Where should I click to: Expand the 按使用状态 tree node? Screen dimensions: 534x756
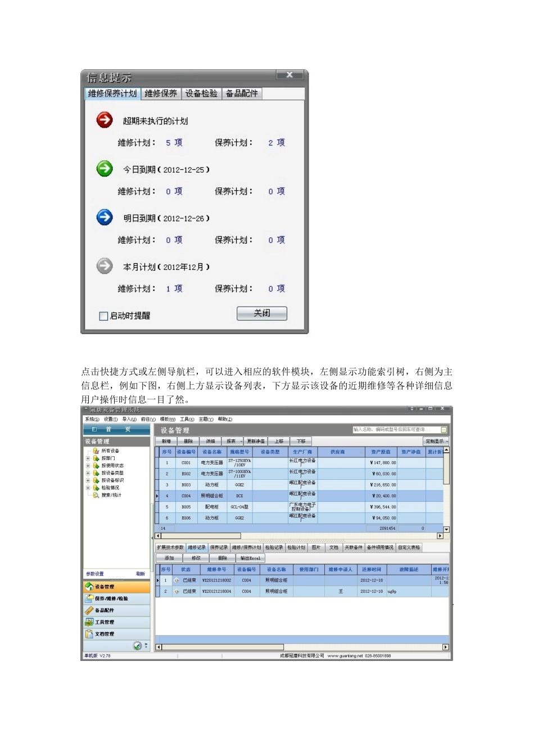[88, 466]
